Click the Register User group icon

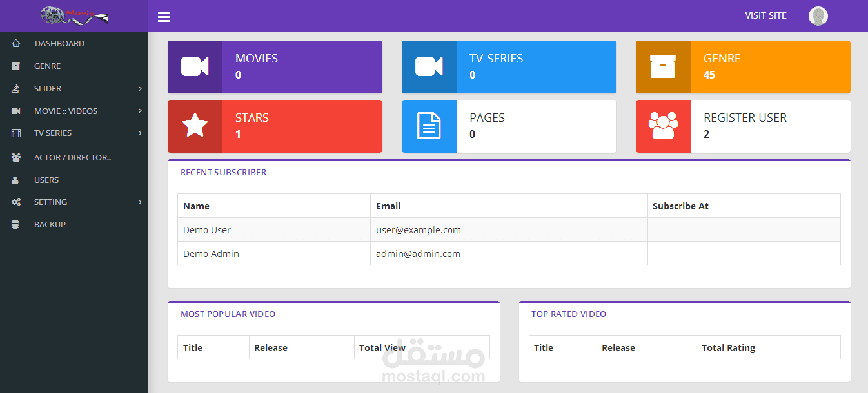coord(663,126)
